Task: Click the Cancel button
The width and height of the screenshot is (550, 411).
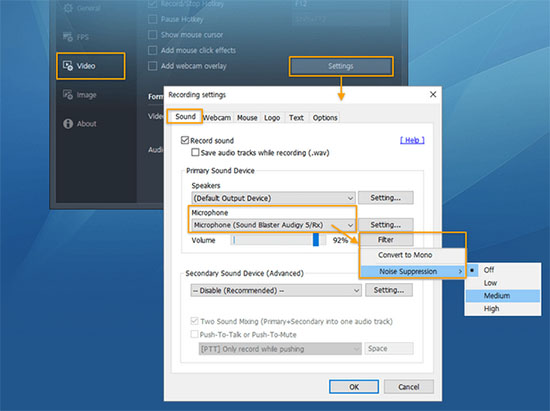Action: [x=409, y=387]
